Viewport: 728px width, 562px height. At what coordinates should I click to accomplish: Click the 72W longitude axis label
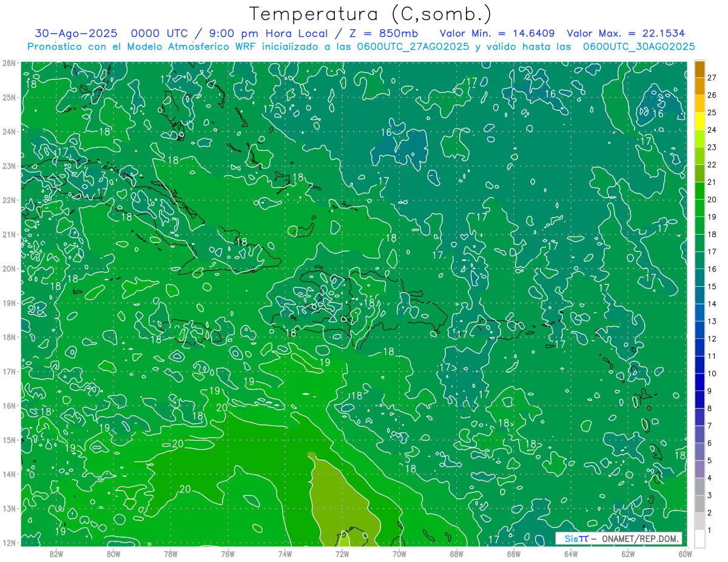point(342,554)
